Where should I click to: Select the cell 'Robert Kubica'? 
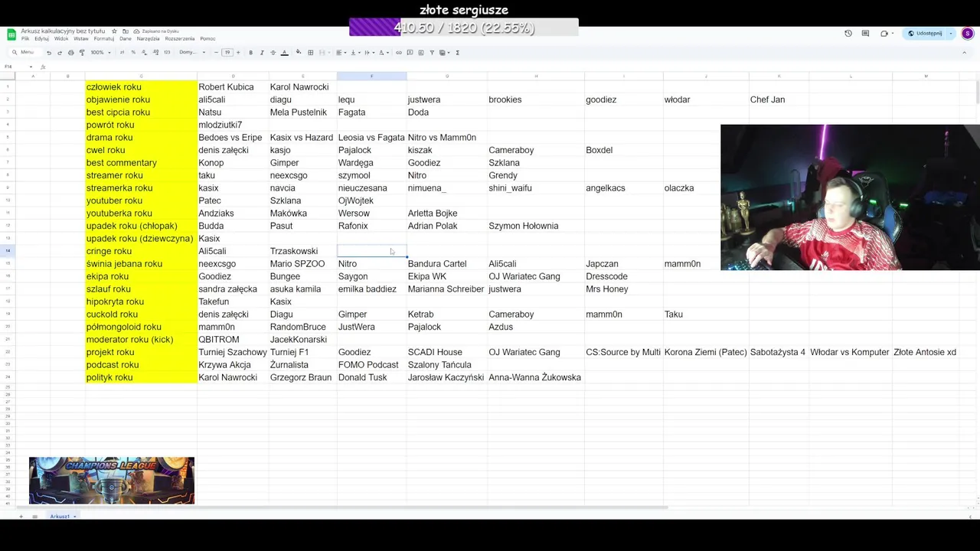point(233,87)
